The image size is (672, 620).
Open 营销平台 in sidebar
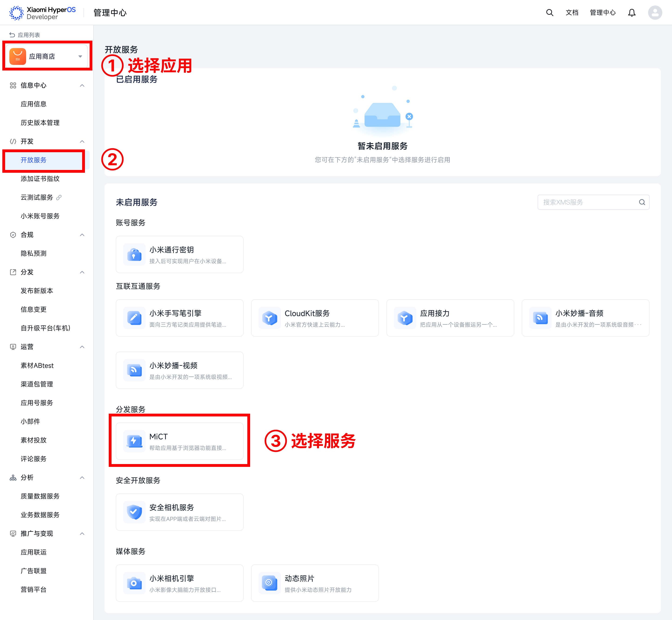tap(34, 590)
